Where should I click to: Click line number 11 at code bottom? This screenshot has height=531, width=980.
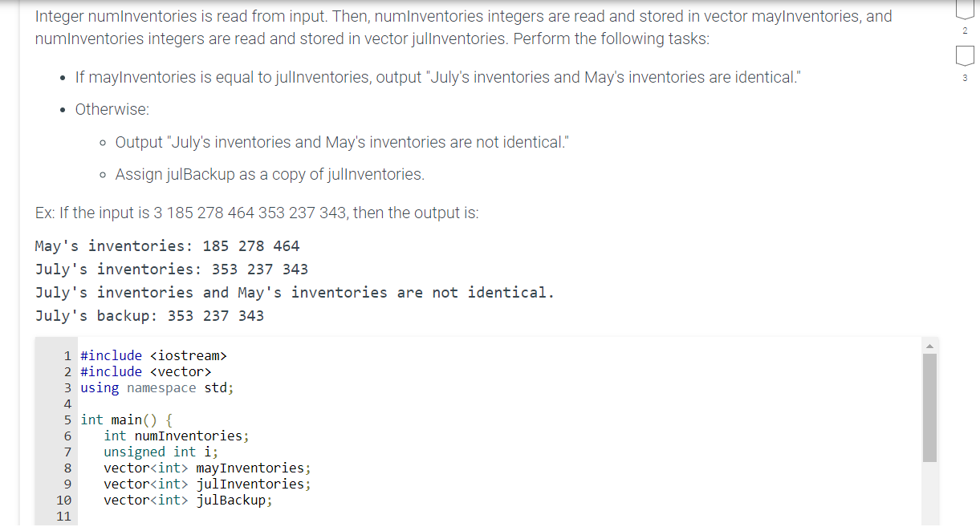tap(63, 516)
